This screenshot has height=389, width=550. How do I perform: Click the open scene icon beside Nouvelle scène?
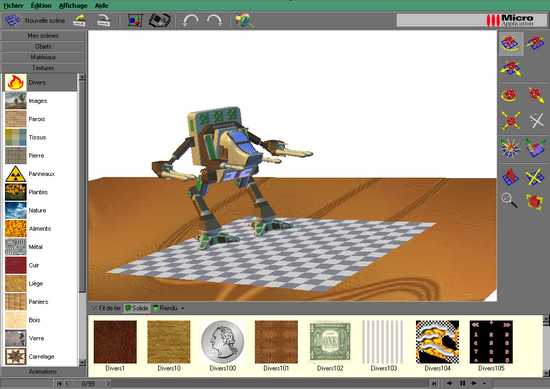[x=80, y=20]
